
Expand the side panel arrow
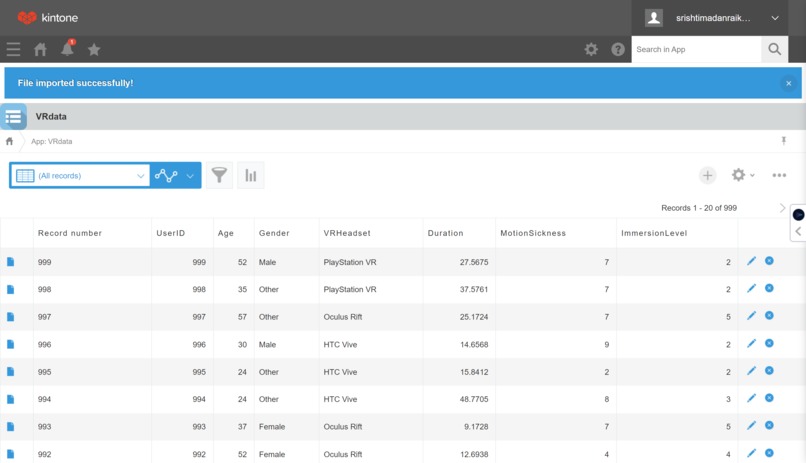(798, 231)
